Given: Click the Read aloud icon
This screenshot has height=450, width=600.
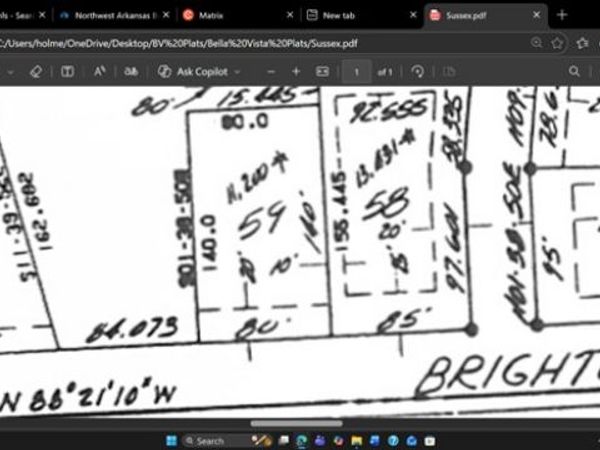Looking at the screenshot, I should 99,72.
